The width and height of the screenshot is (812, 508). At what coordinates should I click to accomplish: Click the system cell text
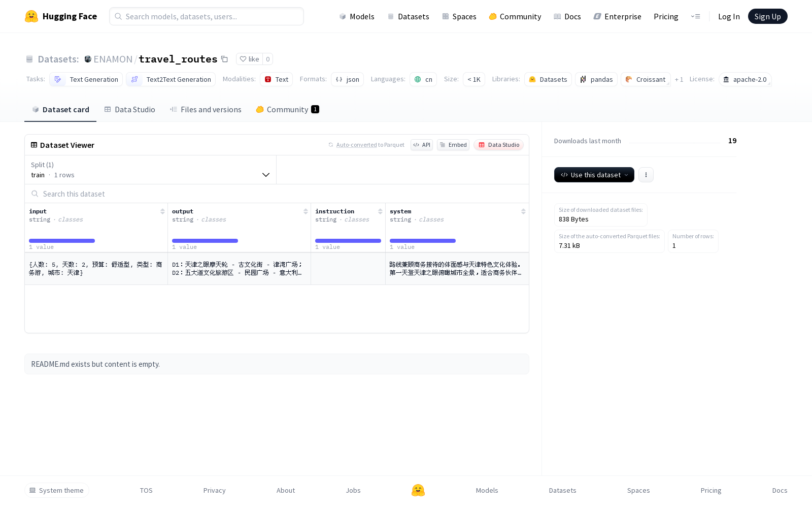coord(457,268)
